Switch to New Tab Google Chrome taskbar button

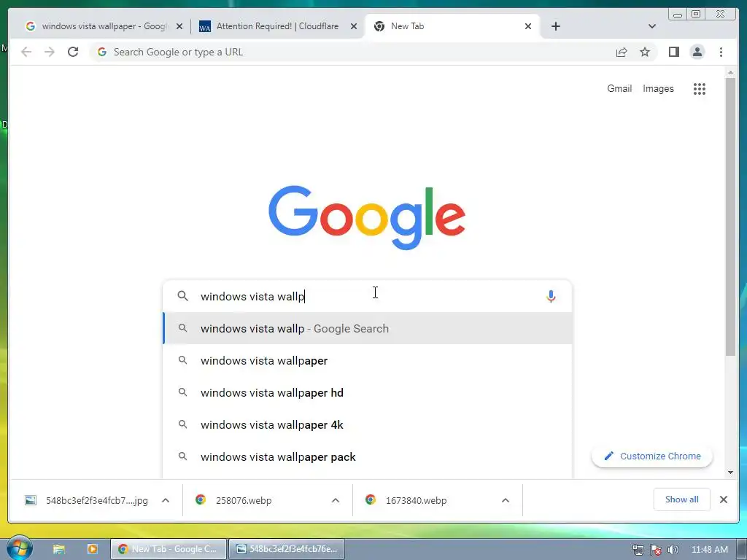click(169, 549)
